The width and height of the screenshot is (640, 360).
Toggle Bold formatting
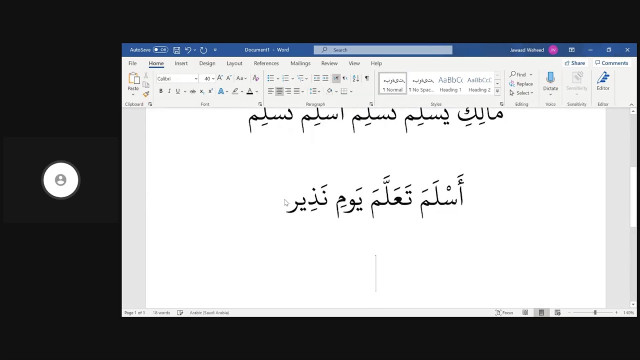point(160,91)
